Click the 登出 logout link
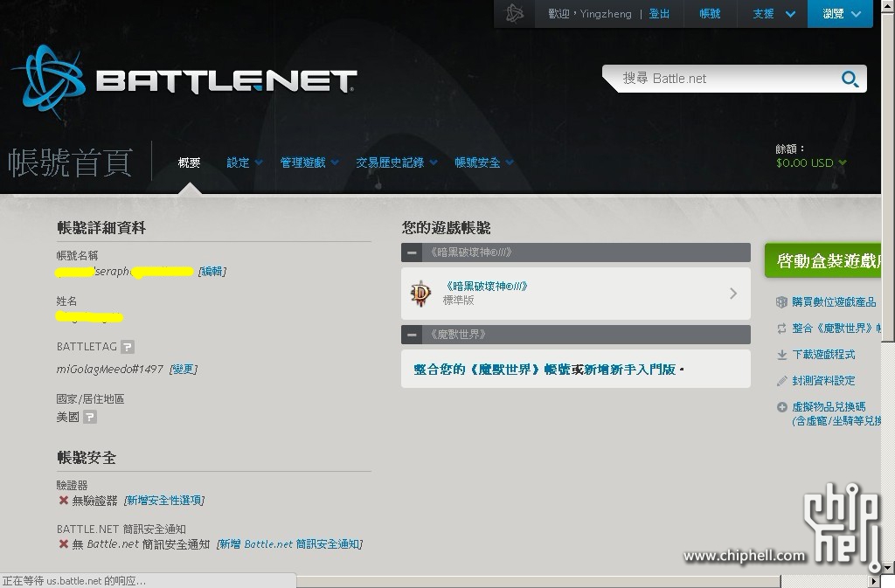Image resolution: width=895 pixels, height=588 pixels. (659, 14)
